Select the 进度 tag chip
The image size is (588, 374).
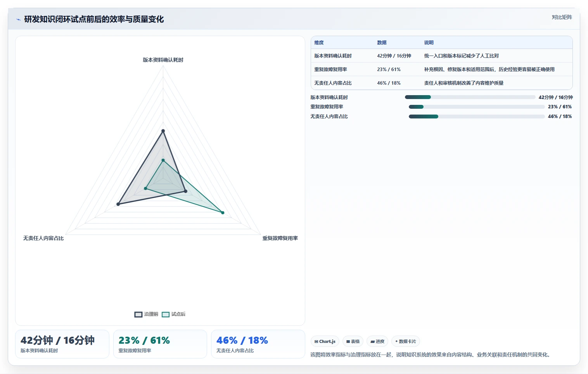377,341
